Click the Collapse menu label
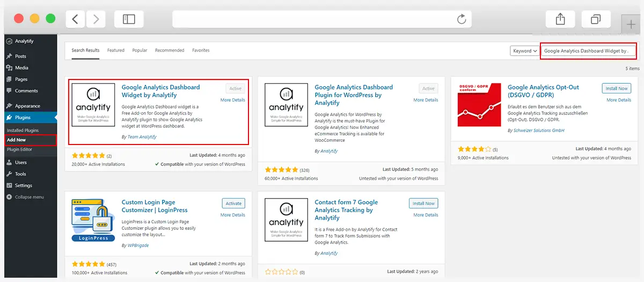 pyautogui.click(x=30, y=197)
